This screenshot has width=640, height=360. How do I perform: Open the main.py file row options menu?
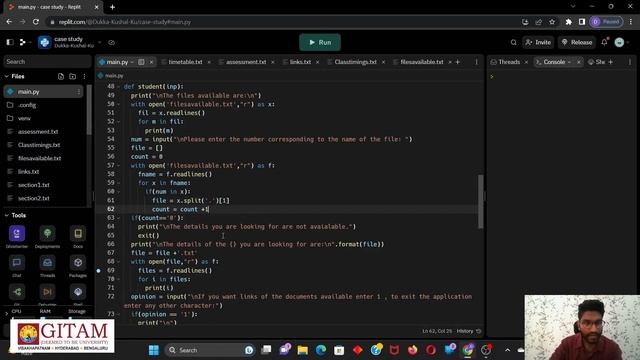(79, 92)
